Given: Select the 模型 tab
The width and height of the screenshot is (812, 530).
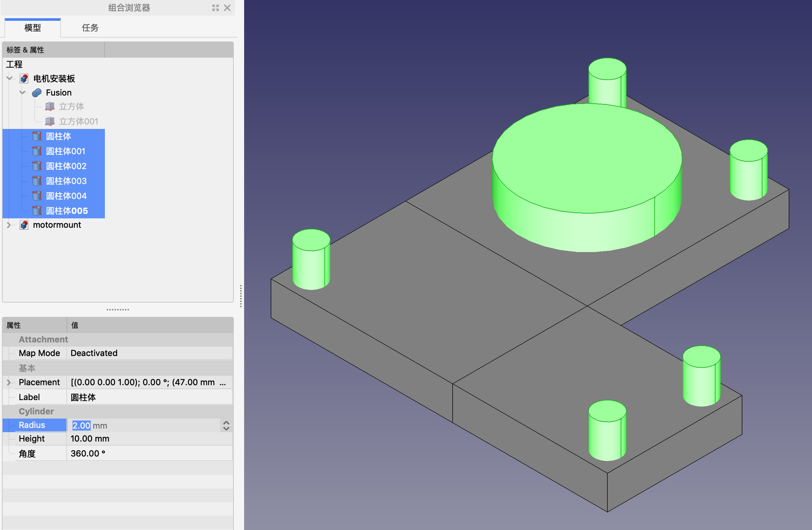Looking at the screenshot, I should point(33,28).
